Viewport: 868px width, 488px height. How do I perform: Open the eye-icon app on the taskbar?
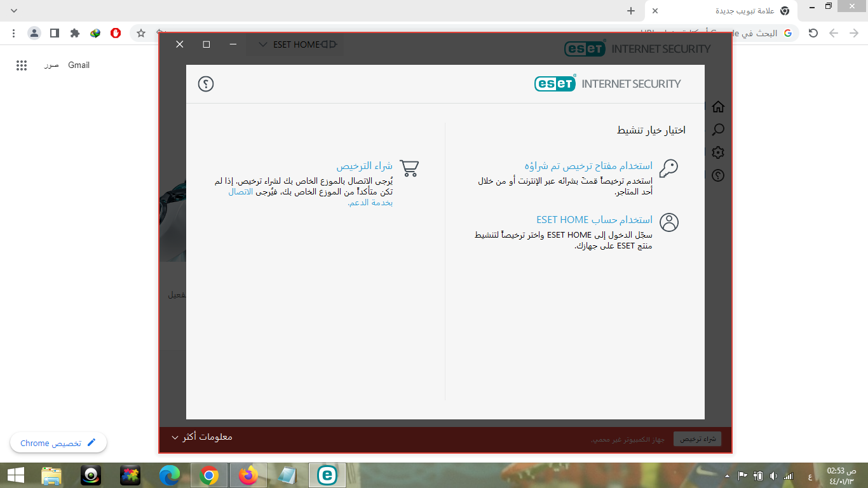click(x=91, y=475)
